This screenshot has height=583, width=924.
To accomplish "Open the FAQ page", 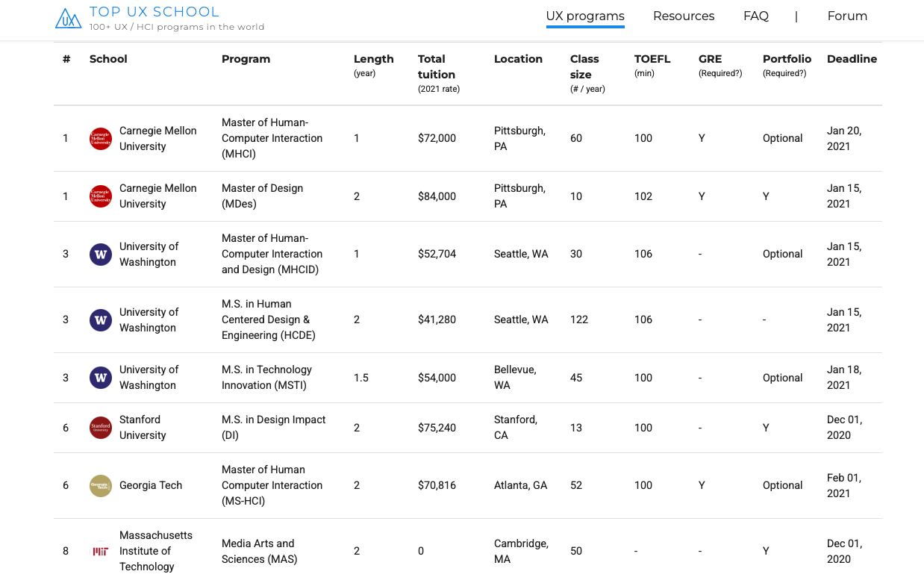I will click(x=756, y=16).
